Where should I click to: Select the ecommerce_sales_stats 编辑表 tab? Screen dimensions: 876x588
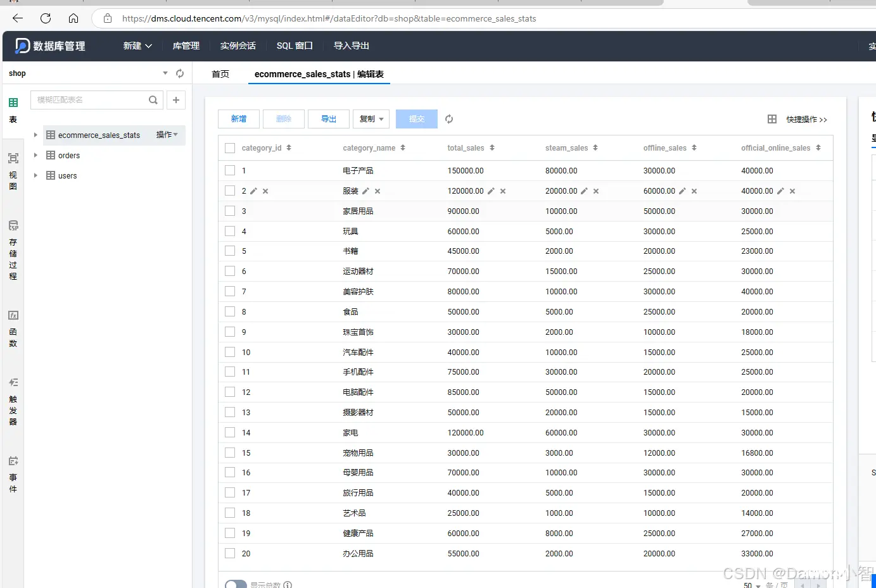coord(319,74)
